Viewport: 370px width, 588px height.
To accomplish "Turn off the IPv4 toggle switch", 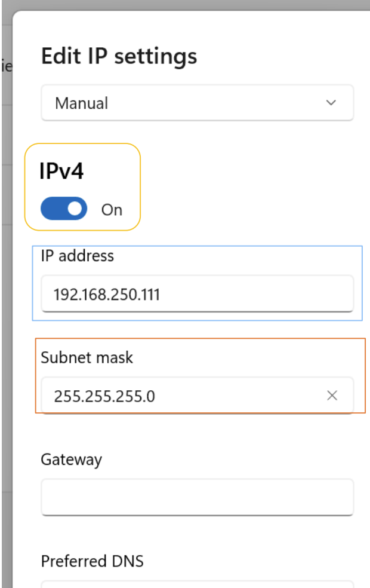I will (x=64, y=209).
